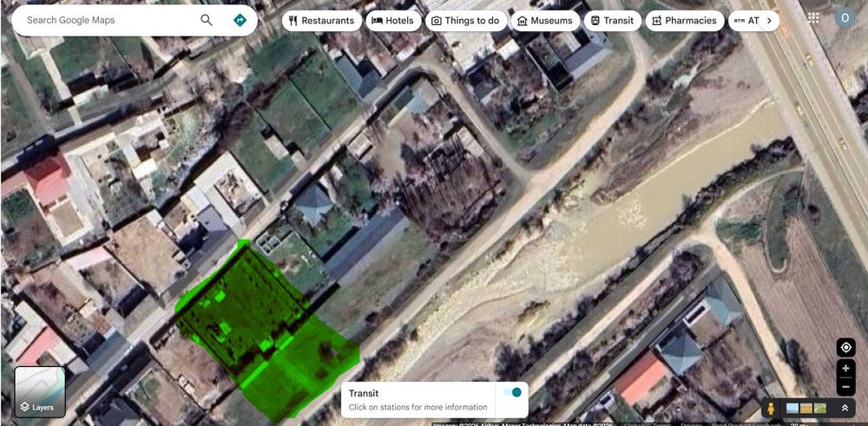This screenshot has width=868, height=426.
Task: Activate the Street View Pegman
Action: click(770, 409)
